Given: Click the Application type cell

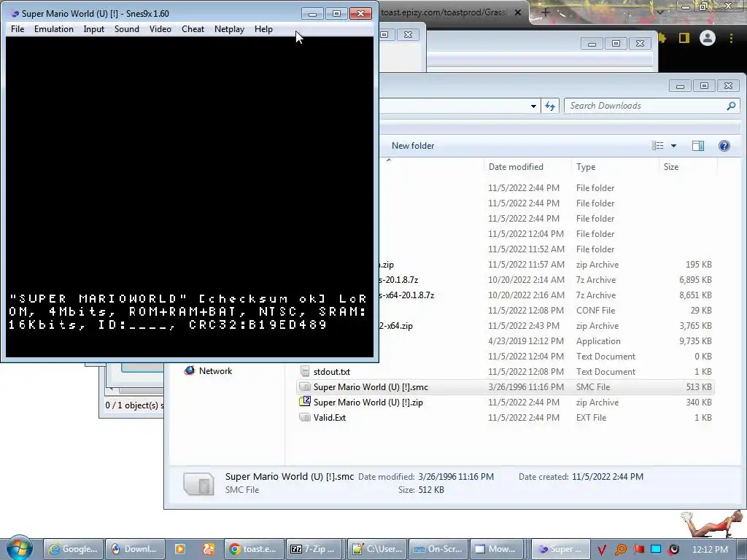Looking at the screenshot, I should 598,341.
